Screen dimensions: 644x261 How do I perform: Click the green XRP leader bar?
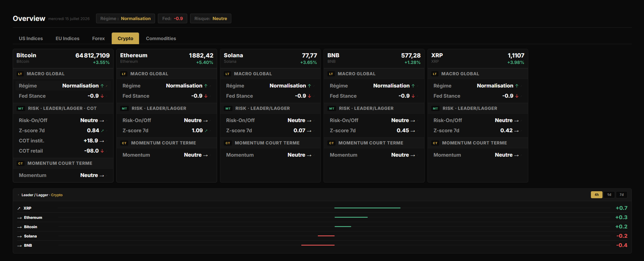(367, 208)
